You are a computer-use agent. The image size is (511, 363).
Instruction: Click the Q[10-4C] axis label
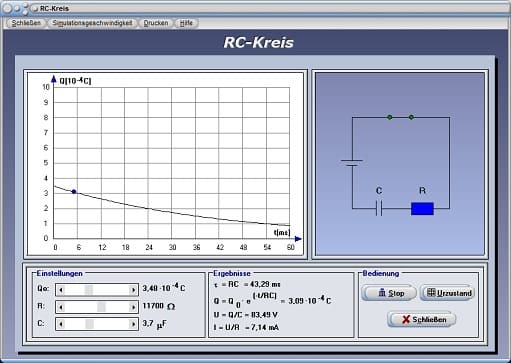[x=75, y=81]
